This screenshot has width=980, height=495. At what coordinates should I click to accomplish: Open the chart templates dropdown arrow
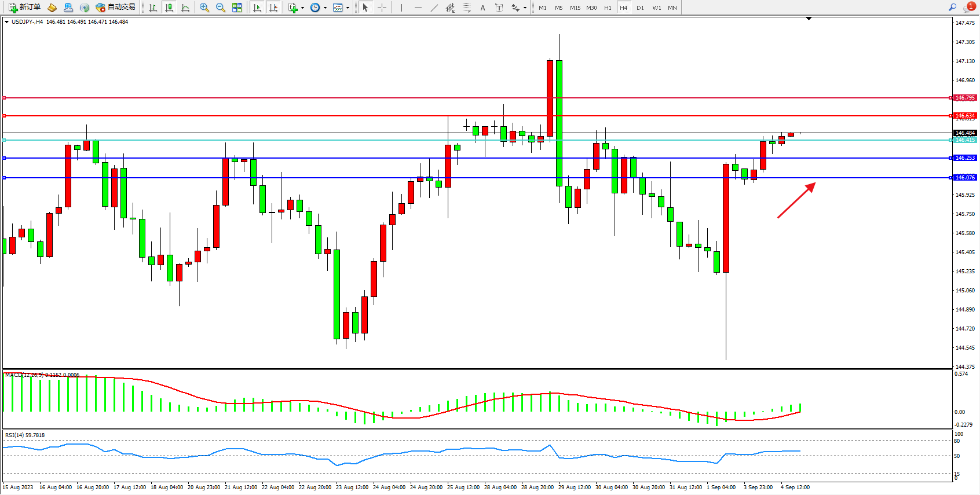click(x=348, y=8)
